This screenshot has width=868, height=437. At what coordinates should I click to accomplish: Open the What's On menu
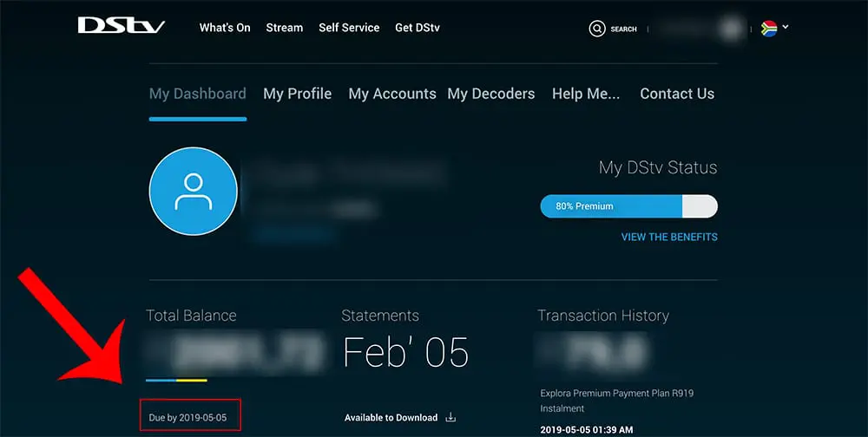(x=225, y=28)
